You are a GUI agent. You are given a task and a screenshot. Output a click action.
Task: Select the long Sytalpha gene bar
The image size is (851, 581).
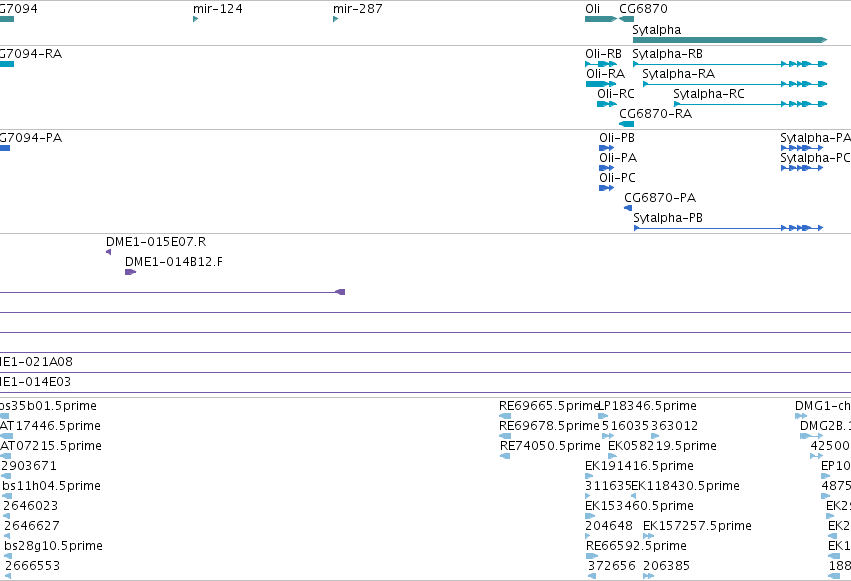[730, 40]
